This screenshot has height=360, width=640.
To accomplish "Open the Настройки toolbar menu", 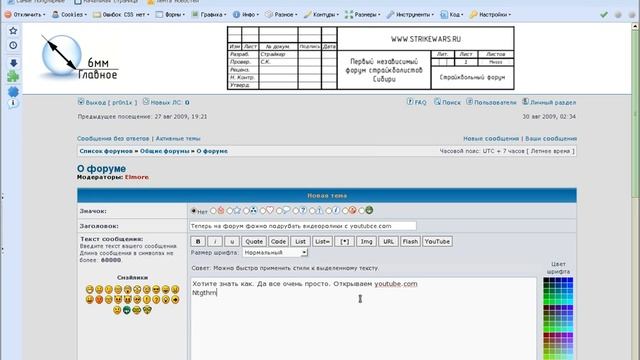I will point(491,14).
